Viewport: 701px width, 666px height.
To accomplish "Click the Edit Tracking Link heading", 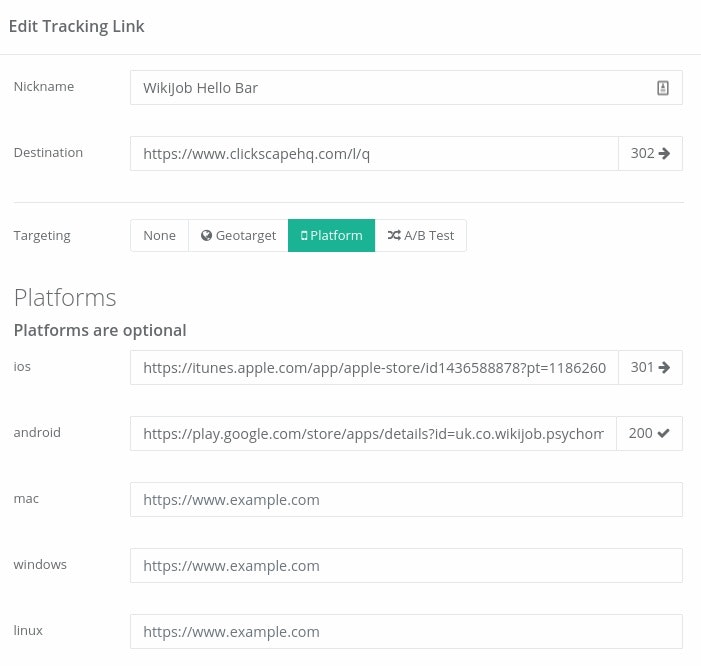I will click(76, 26).
